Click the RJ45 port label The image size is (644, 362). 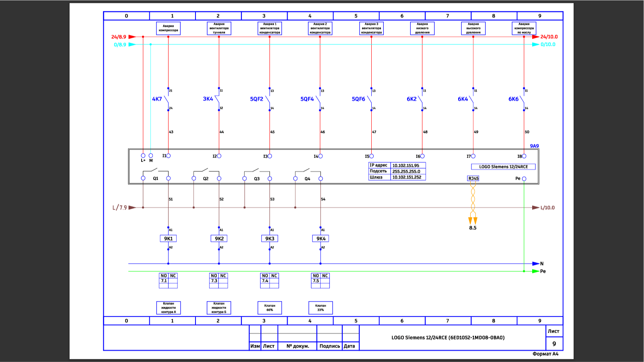(x=473, y=178)
